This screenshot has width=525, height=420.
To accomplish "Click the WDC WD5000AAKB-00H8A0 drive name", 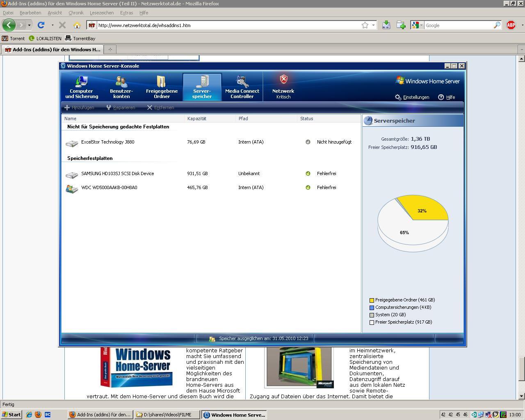I will (109, 187).
